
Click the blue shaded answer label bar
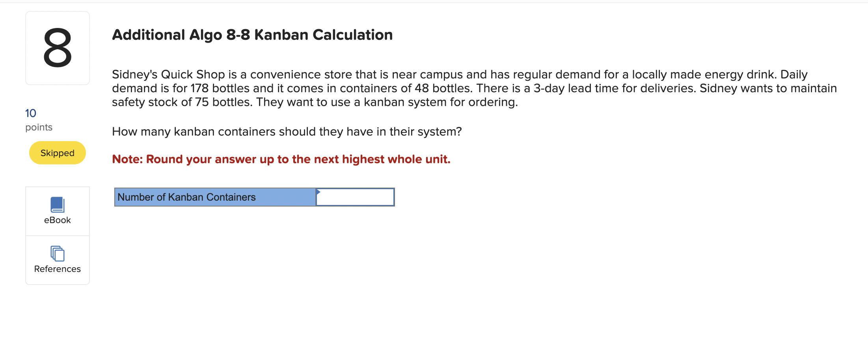(x=215, y=197)
